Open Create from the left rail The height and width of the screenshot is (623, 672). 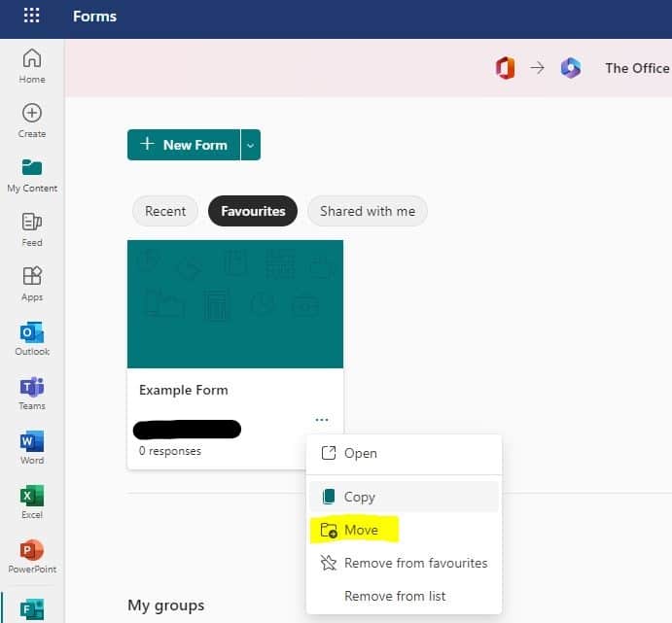point(32,121)
